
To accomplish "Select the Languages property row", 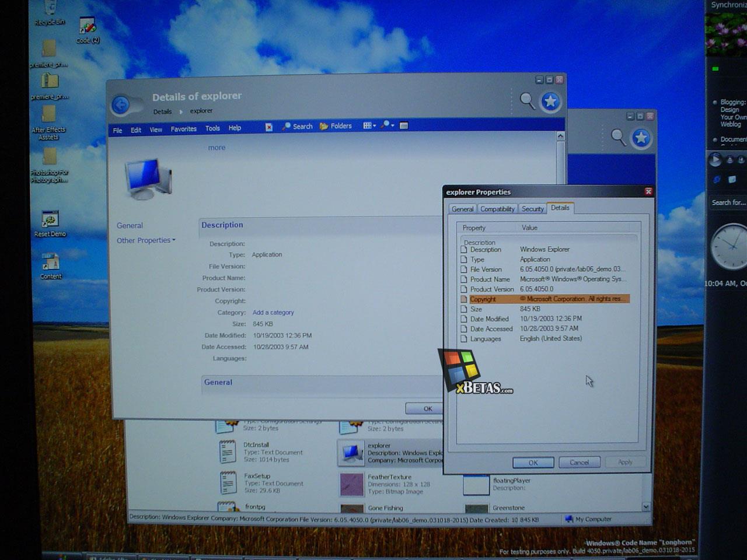I will tap(546, 339).
